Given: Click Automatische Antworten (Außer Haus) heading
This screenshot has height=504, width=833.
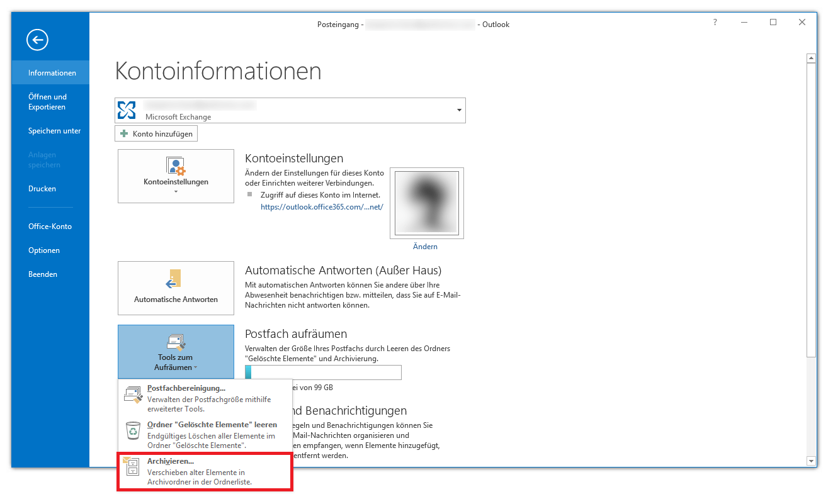Looking at the screenshot, I should point(343,271).
